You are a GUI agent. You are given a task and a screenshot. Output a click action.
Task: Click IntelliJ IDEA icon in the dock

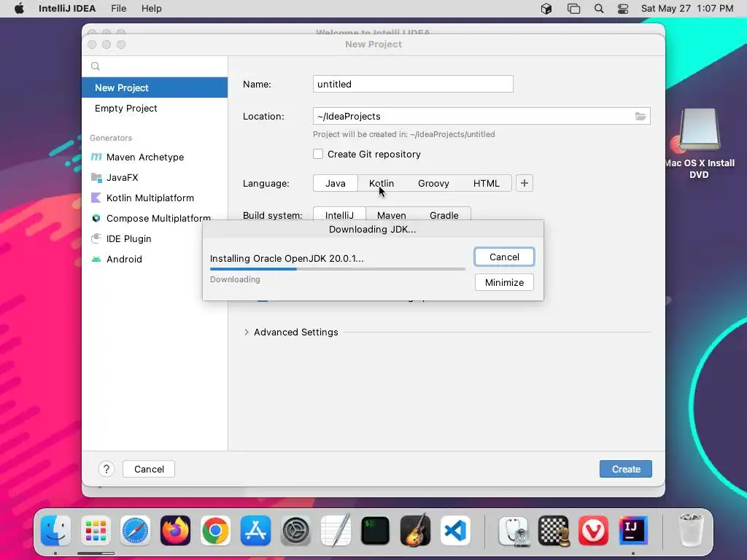[634, 531]
